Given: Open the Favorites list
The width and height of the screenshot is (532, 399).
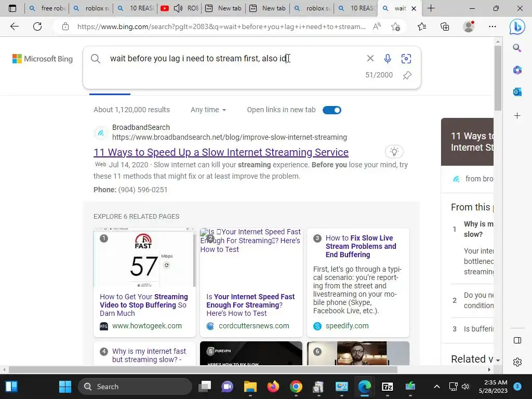Looking at the screenshot, I should pos(422,26).
